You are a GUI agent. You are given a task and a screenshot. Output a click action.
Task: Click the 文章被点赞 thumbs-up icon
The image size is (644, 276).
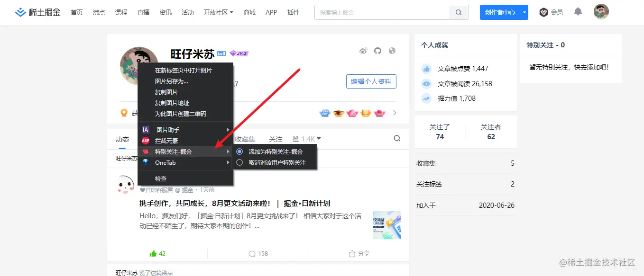click(x=426, y=69)
